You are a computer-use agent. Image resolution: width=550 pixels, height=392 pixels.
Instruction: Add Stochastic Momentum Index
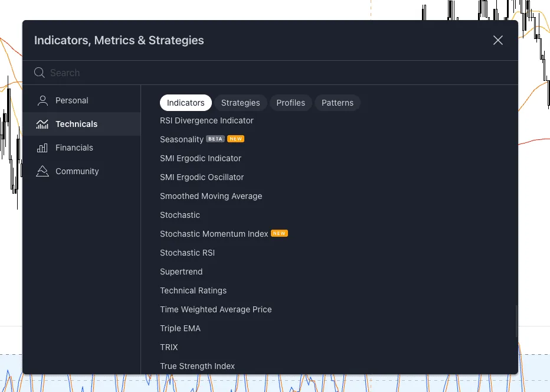click(x=214, y=234)
